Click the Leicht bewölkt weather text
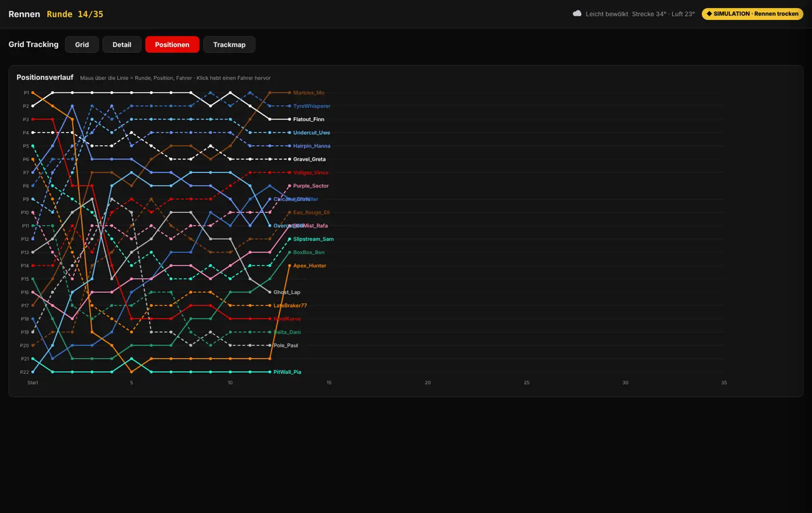Image resolution: width=812 pixels, height=513 pixels. 607,14
